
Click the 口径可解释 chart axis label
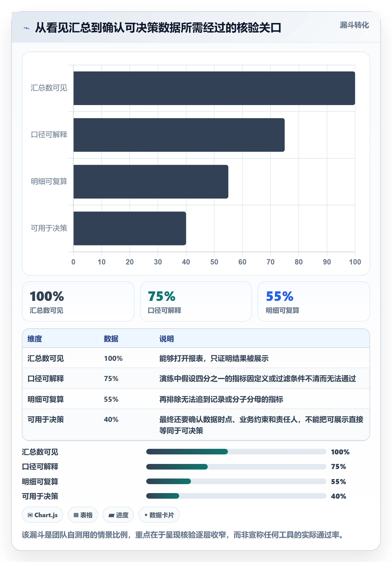pyautogui.click(x=49, y=135)
